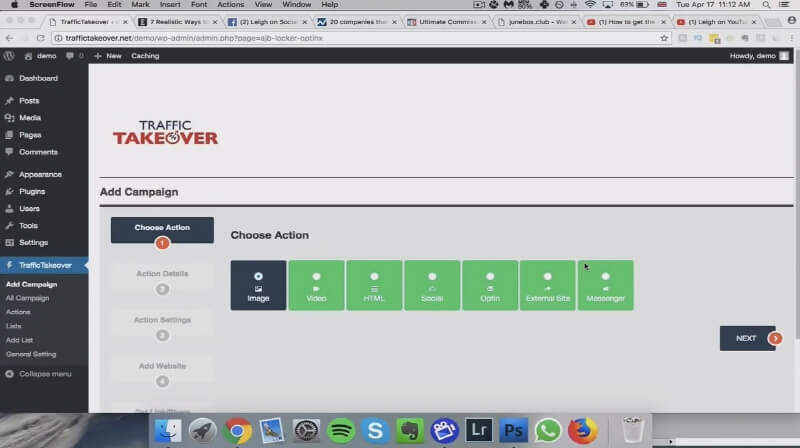Open System Preferences from the Dock
The height and width of the screenshot is (448, 800).
pos(306,431)
